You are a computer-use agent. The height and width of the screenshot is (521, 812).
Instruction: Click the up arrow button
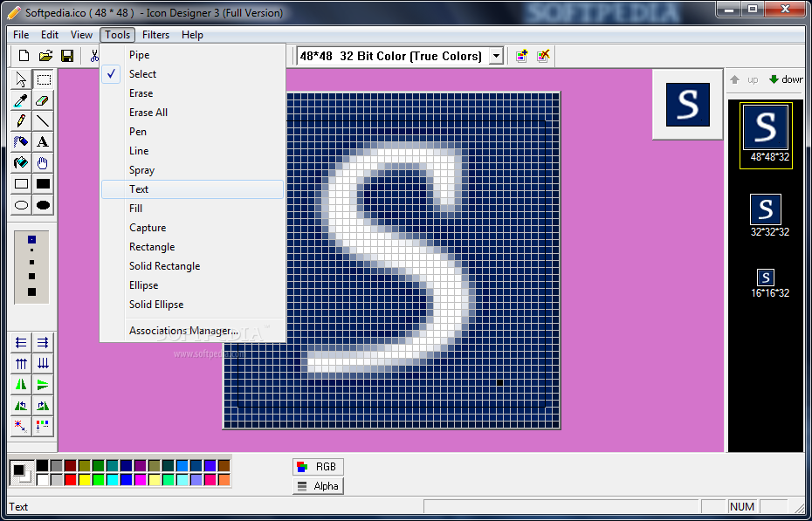pos(744,79)
